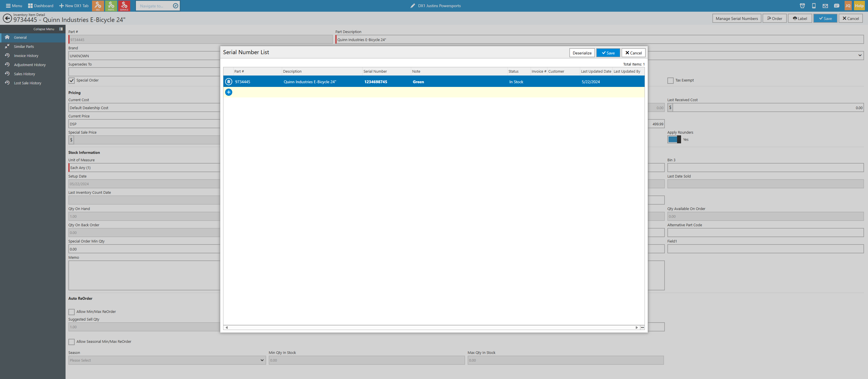Screen dimensions: 868x379
Task: Click the Collapse Menu sidebar icon
Action: [61, 29]
